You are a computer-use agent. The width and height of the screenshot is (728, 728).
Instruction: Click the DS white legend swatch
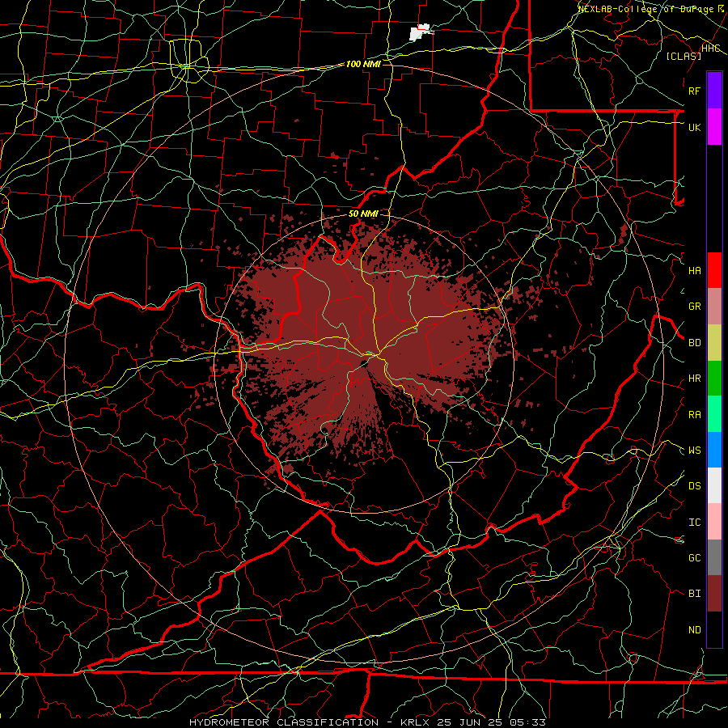[714, 485]
